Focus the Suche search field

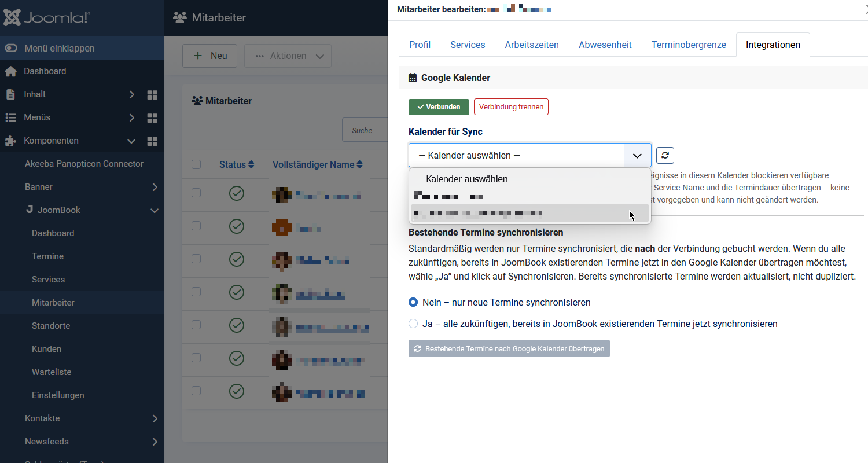point(365,130)
